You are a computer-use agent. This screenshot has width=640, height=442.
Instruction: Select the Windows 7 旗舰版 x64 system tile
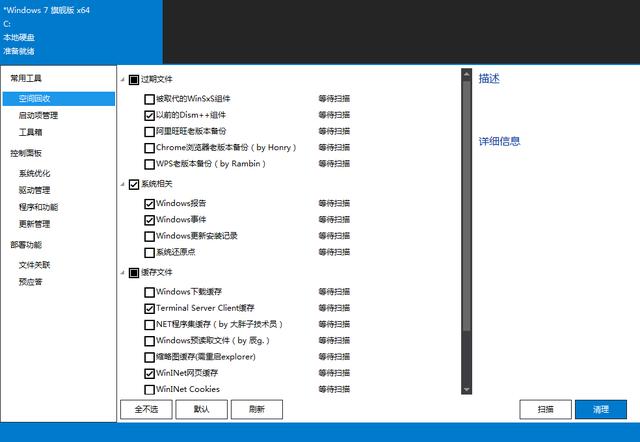pos(81,31)
